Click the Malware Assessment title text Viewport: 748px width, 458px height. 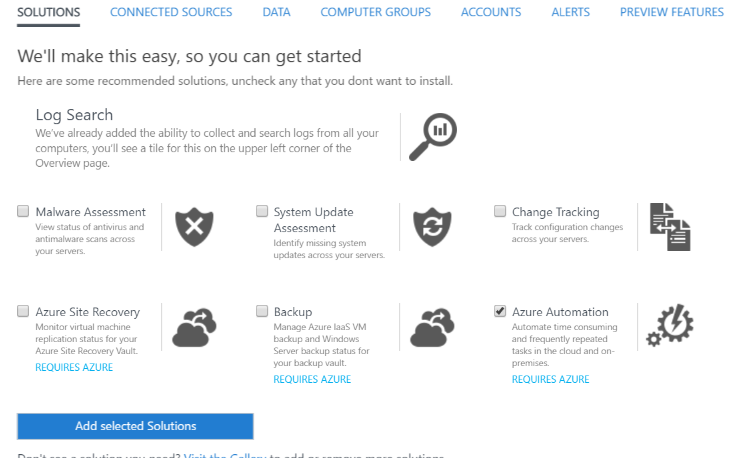pyautogui.click(x=91, y=212)
